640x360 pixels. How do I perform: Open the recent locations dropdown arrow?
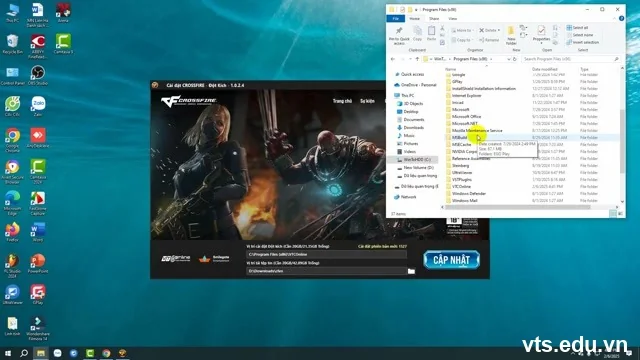tap(410, 59)
